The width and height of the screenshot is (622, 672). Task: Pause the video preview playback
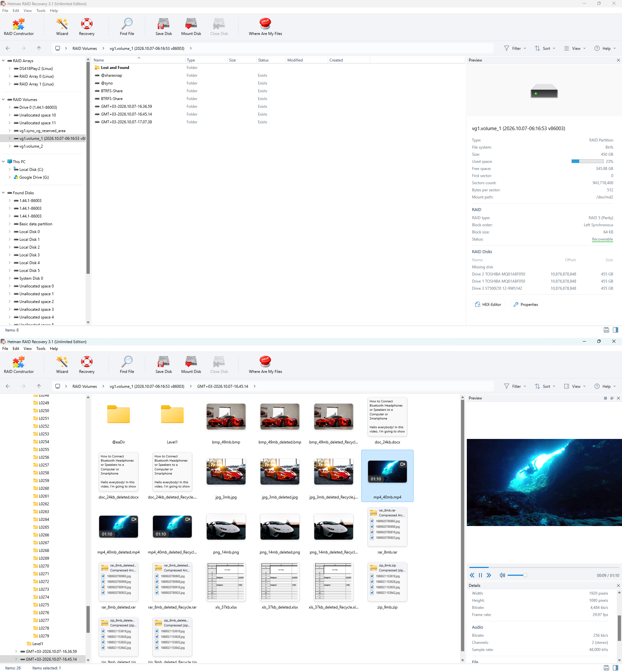click(480, 575)
